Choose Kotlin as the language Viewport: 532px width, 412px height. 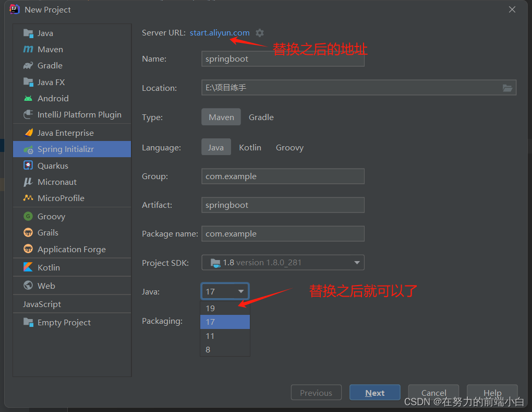[250, 147]
